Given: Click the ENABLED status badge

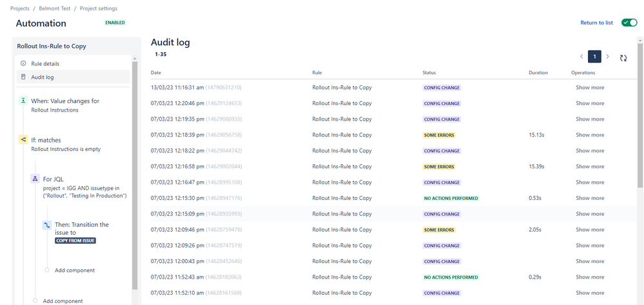Looking at the screenshot, I should point(115,23).
